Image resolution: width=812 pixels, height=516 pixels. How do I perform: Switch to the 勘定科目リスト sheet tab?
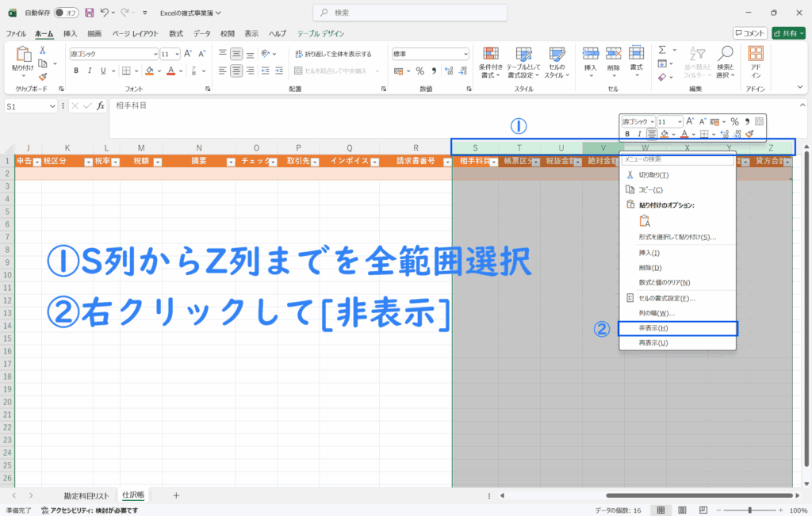(x=86, y=495)
